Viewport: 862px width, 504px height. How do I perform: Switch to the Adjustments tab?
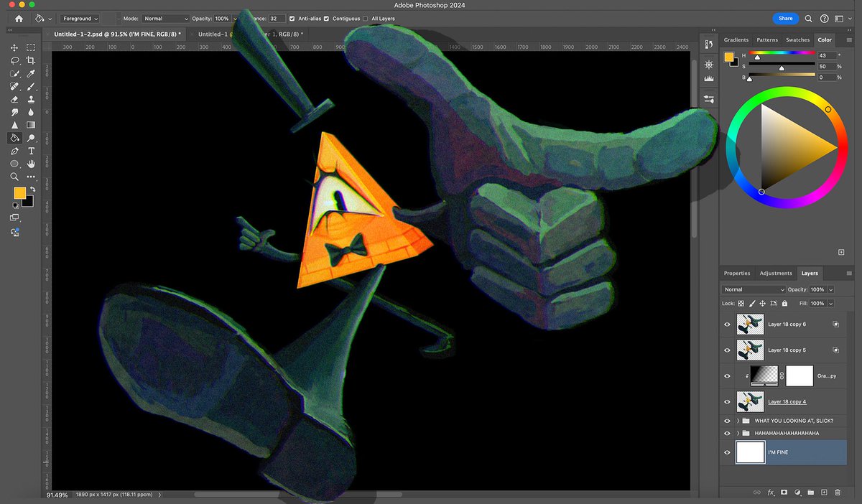coord(775,273)
